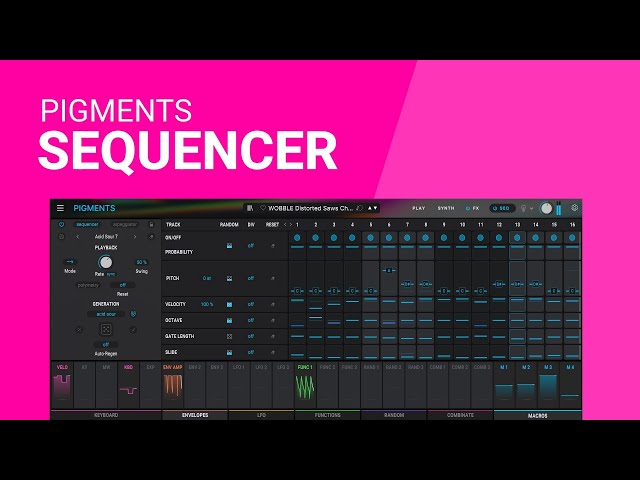Select the arpeggiator mode tab
Viewport: 640px width, 480px height.
[x=125, y=224]
